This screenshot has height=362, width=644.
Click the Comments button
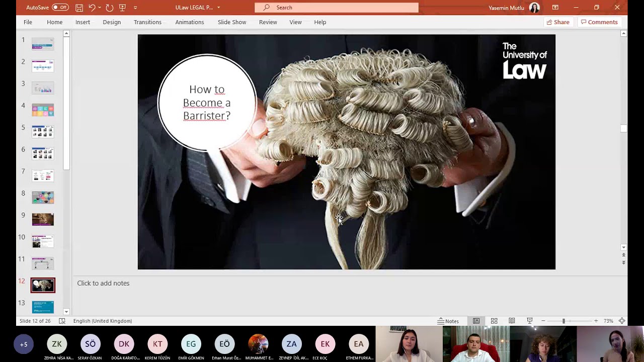pyautogui.click(x=599, y=22)
